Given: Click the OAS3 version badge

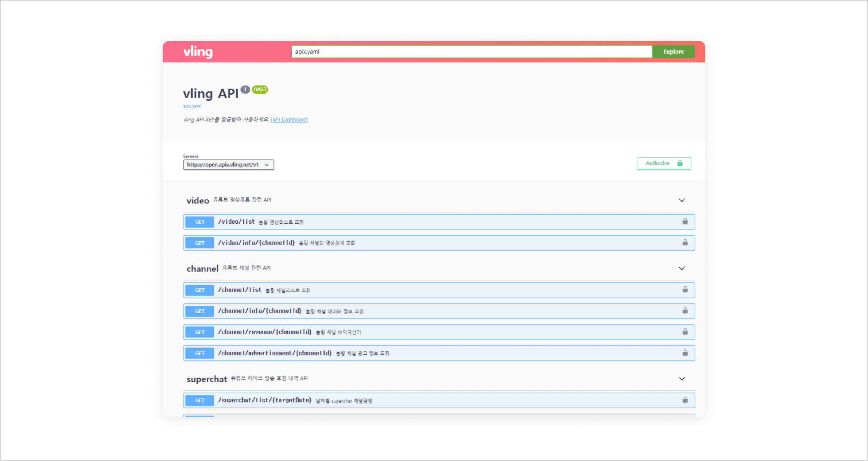Looking at the screenshot, I should pyautogui.click(x=260, y=90).
